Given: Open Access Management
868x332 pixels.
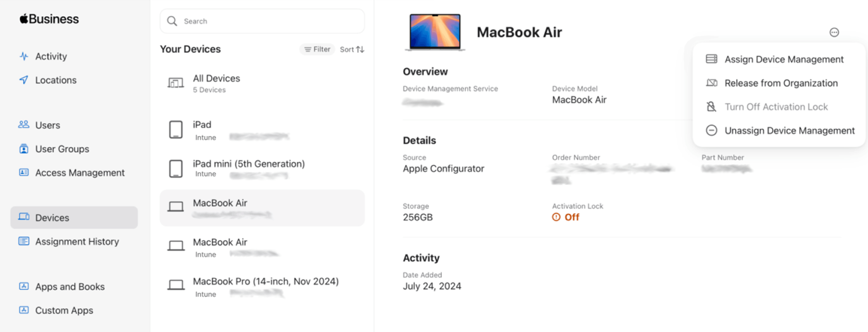Looking at the screenshot, I should click(x=79, y=173).
